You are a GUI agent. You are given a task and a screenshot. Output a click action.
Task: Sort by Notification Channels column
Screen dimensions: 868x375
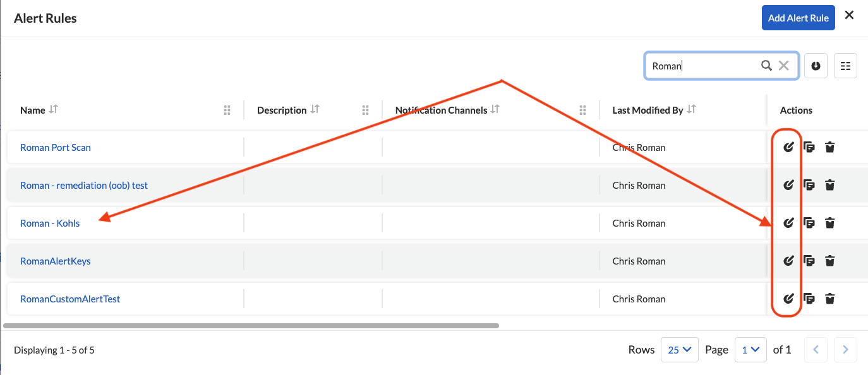click(495, 110)
